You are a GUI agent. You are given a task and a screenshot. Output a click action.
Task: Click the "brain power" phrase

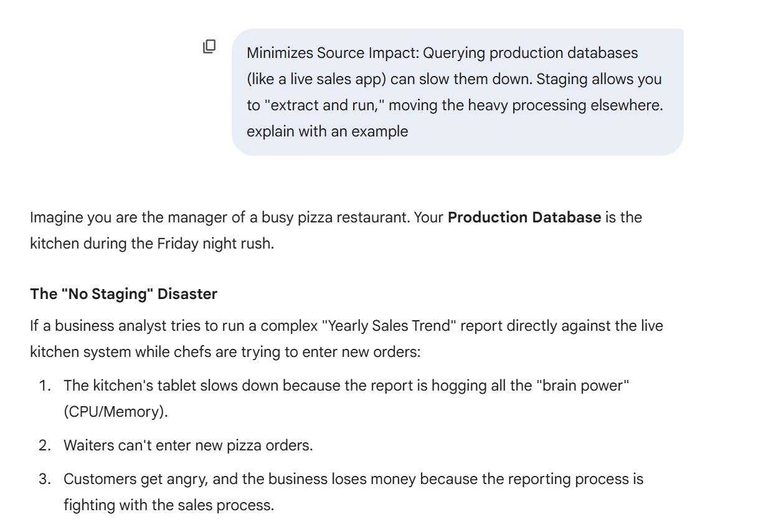pyautogui.click(x=582, y=386)
